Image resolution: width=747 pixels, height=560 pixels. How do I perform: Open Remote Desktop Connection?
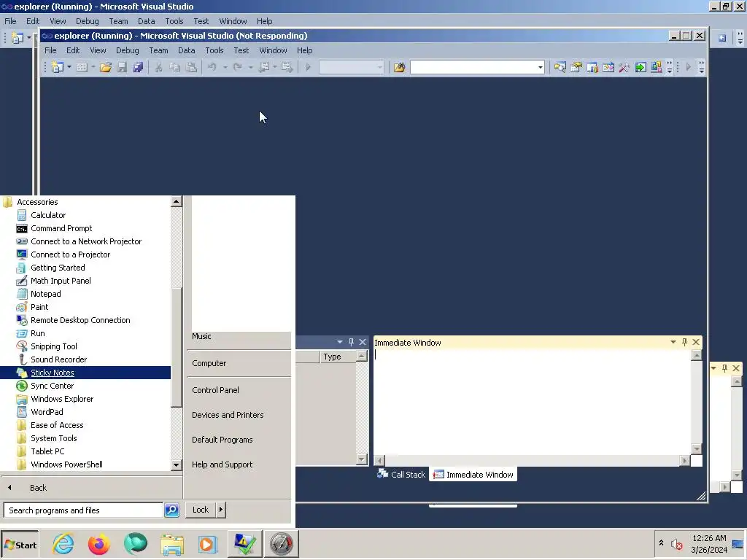point(80,321)
